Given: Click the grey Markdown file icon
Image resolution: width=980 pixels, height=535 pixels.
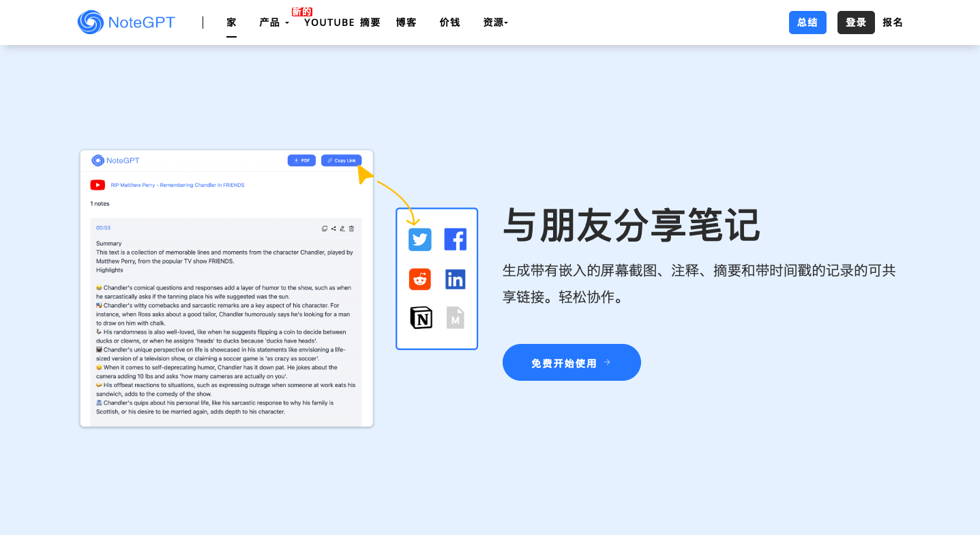Looking at the screenshot, I should pos(455,318).
